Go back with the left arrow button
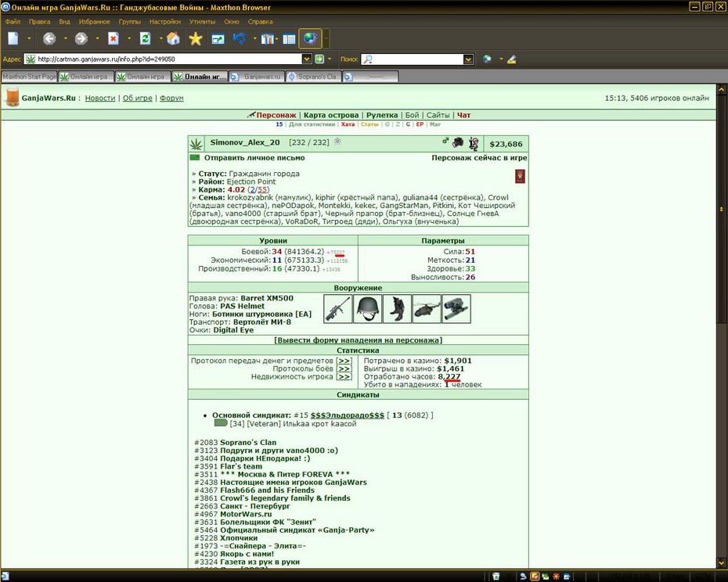This screenshot has height=582, width=728. coord(49,38)
